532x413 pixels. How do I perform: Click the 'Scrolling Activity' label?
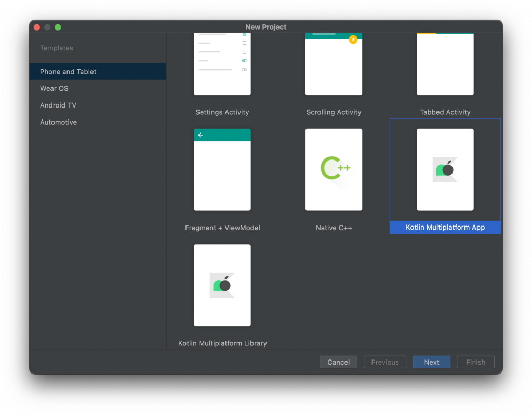point(334,112)
